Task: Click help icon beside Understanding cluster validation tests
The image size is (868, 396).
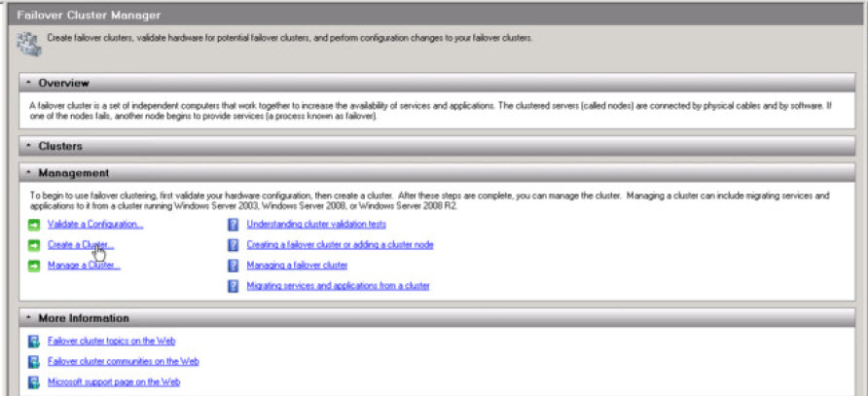Action: 234,225
